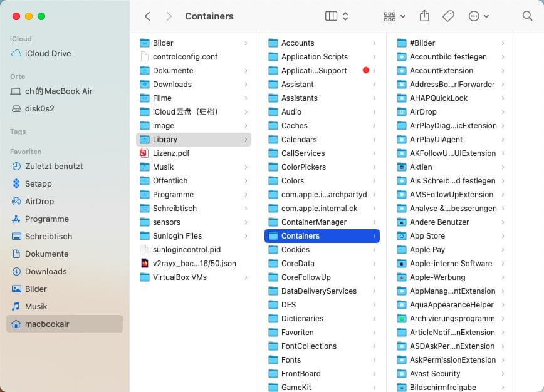Select the FontCollections folder
Viewport: 544px width, 392px height.
(322, 346)
